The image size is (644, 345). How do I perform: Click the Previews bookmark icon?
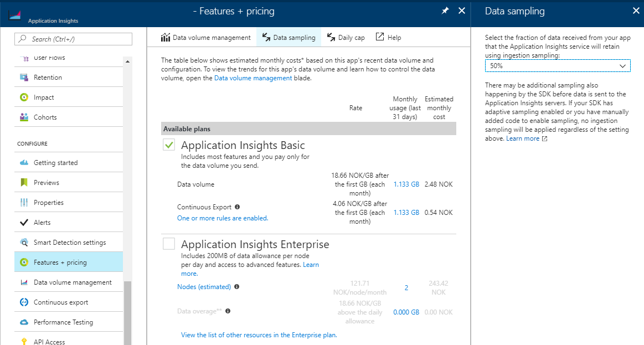pos(24,182)
